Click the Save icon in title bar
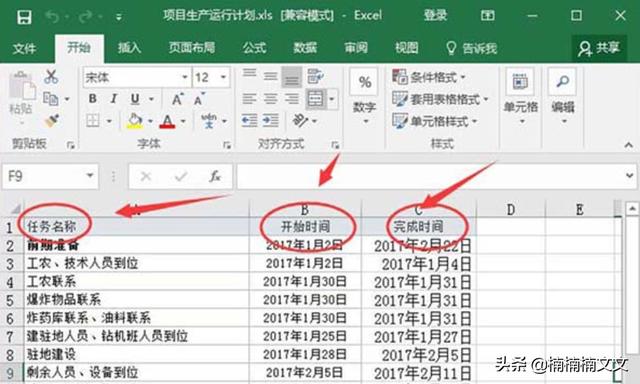The image size is (640, 384). coord(24,17)
